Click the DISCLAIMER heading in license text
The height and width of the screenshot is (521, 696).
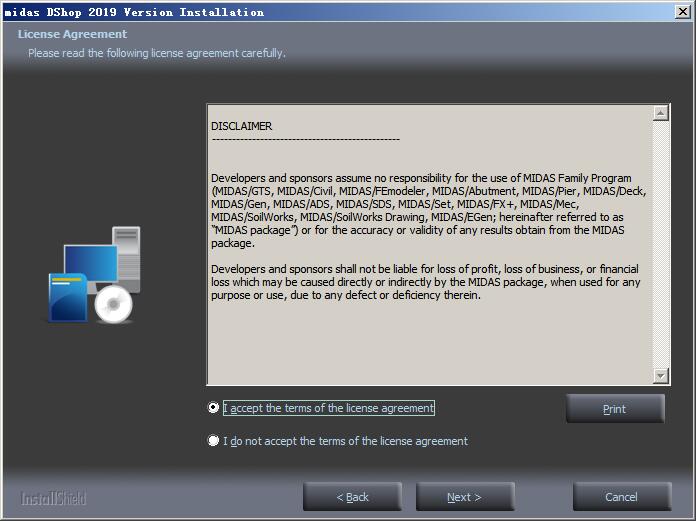[241, 126]
